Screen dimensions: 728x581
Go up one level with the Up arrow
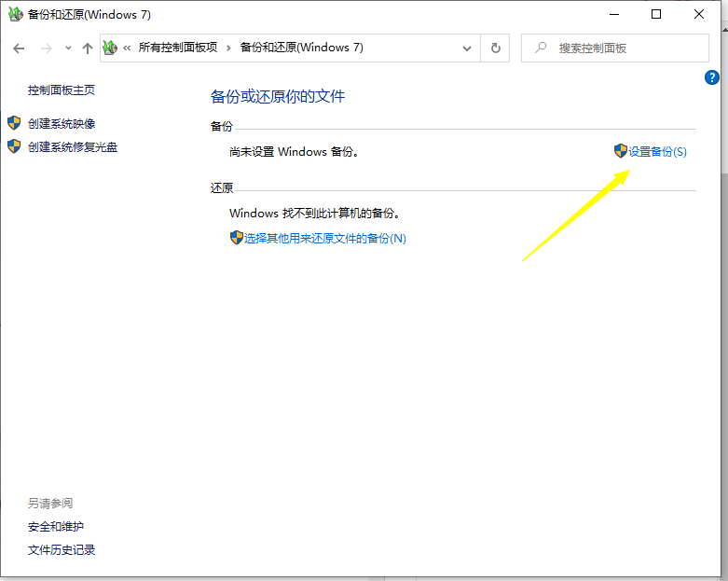tap(88, 48)
